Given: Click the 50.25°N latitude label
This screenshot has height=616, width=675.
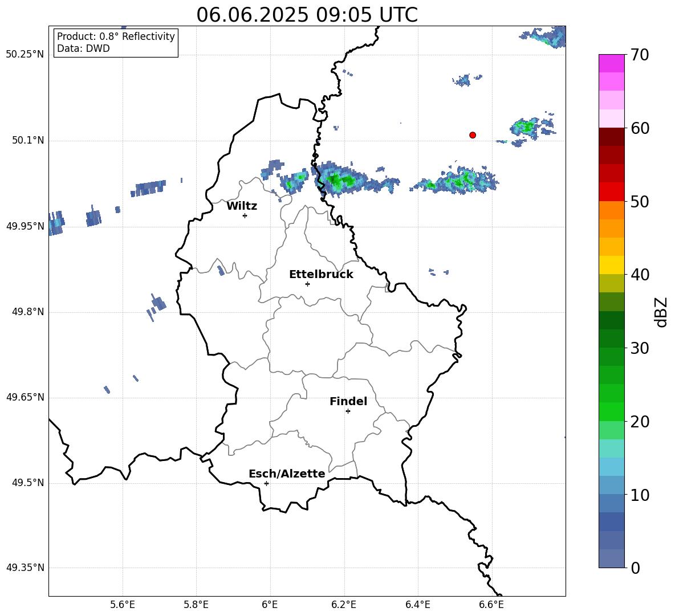Looking at the screenshot, I should pos(25,55).
